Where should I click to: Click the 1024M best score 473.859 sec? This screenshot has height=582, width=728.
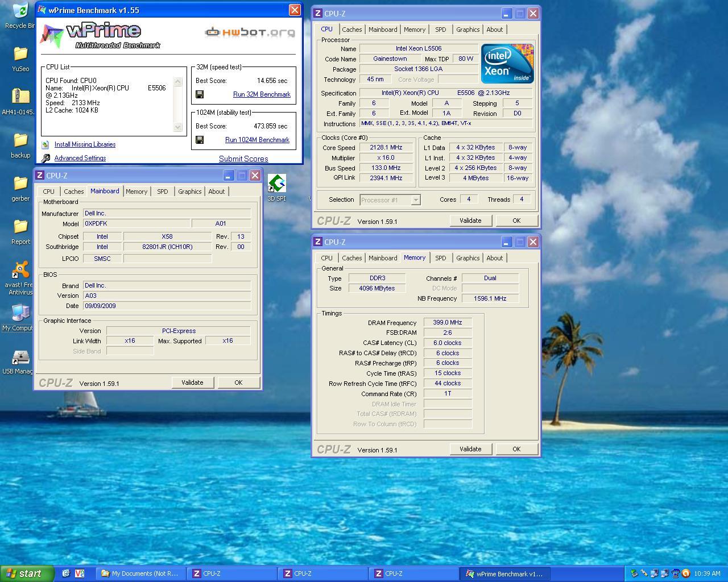271,126
